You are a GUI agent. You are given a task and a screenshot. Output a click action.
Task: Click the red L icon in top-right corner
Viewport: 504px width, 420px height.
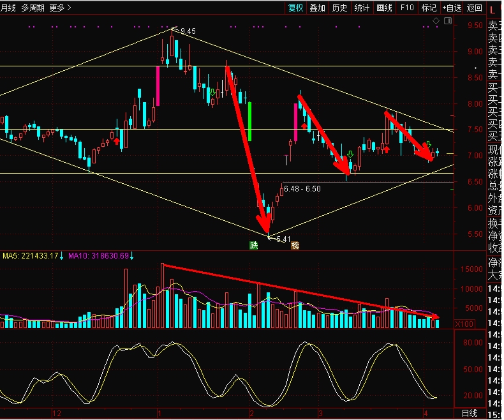[x=493, y=10]
